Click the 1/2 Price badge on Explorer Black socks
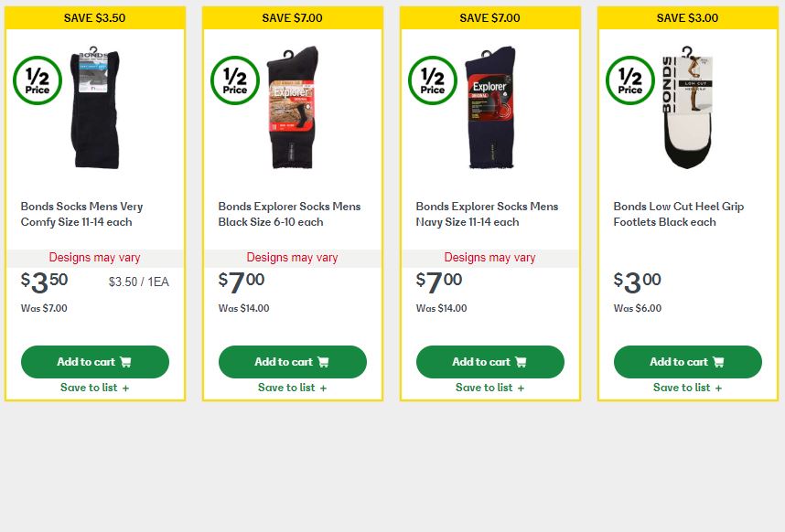The image size is (785, 532). [x=235, y=80]
